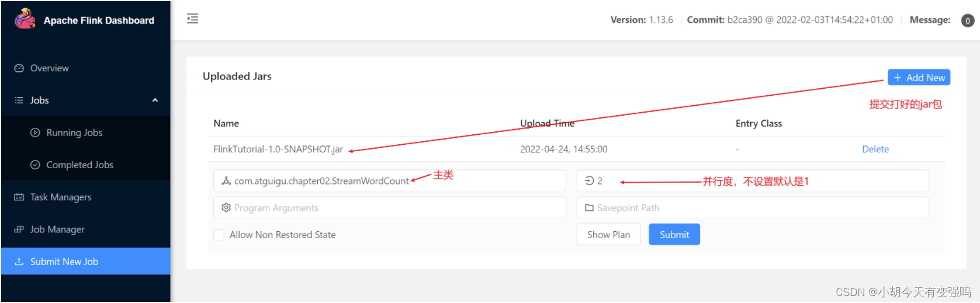Submit the StreamWordCount job
This screenshot has height=303, width=980.
click(x=674, y=235)
